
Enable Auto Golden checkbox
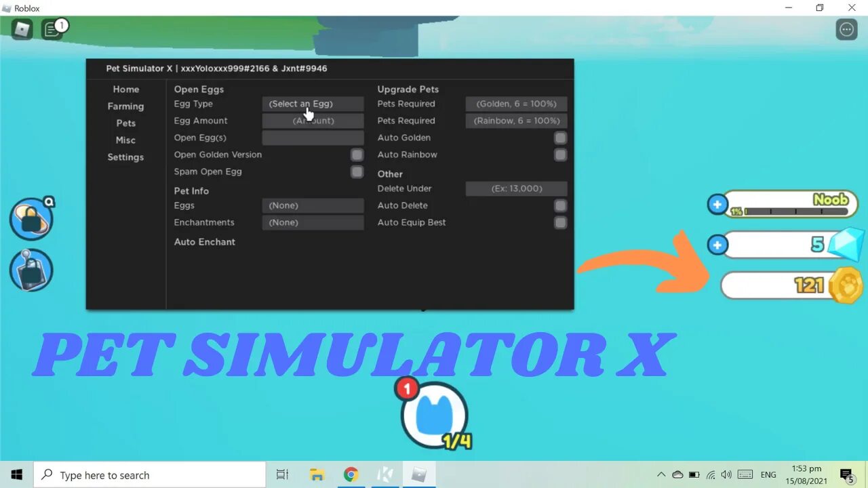(560, 138)
